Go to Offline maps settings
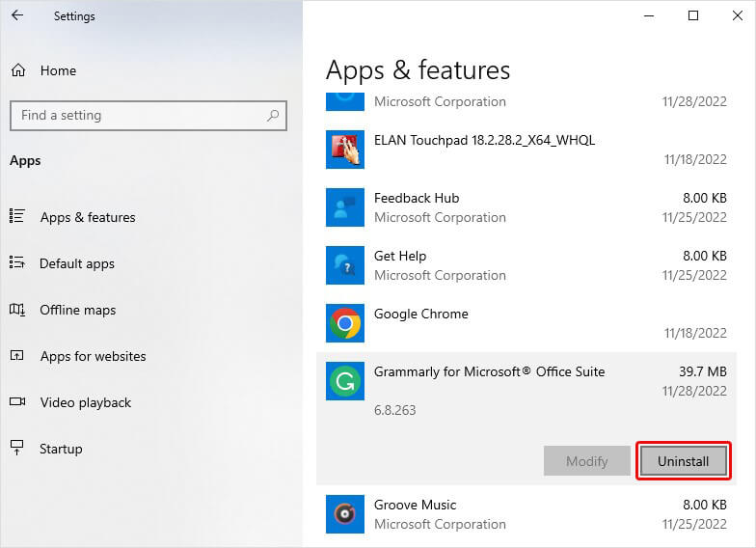756x548 pixels. coord(77,311)
